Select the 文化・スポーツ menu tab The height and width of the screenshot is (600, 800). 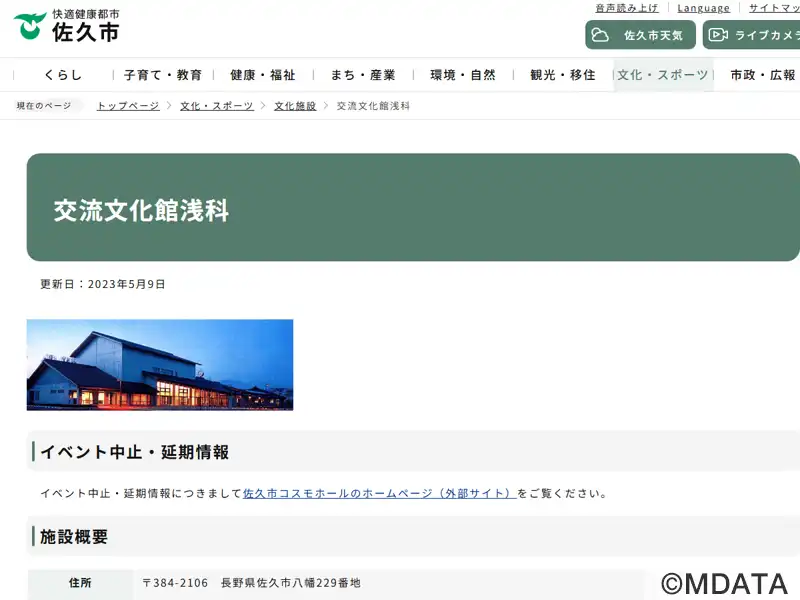(663, 75)
